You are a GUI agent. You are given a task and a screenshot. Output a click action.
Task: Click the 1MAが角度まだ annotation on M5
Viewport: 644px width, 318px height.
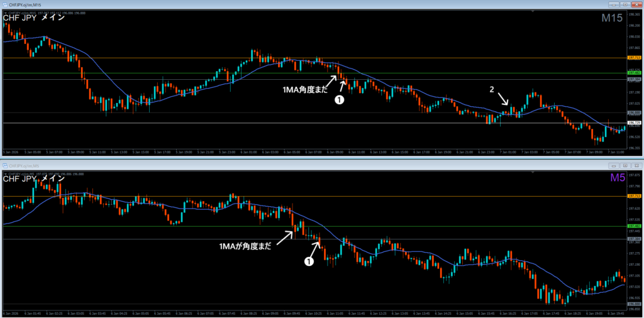[x=245, y=246]
